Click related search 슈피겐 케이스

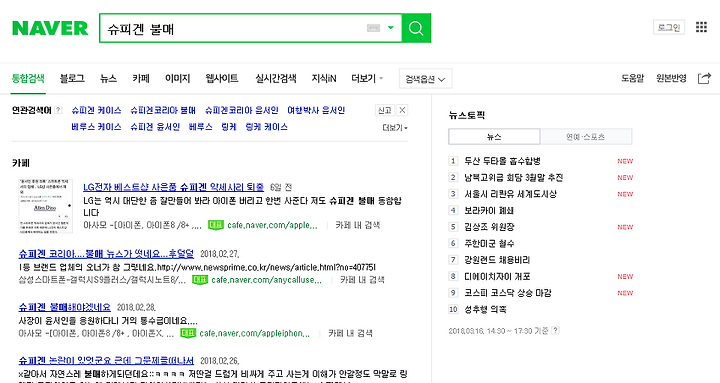tap(96, 110)
